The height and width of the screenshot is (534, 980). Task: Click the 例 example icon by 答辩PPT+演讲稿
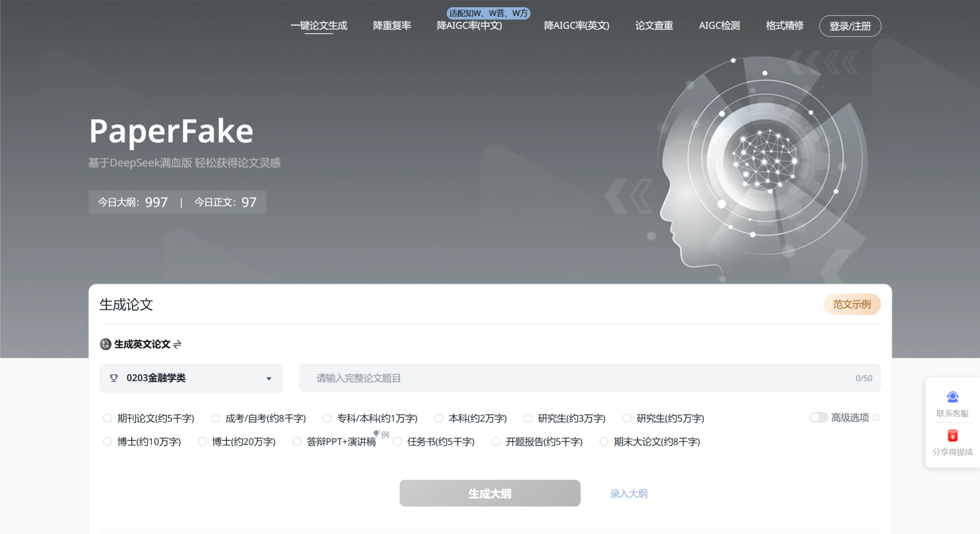point(382,434)
